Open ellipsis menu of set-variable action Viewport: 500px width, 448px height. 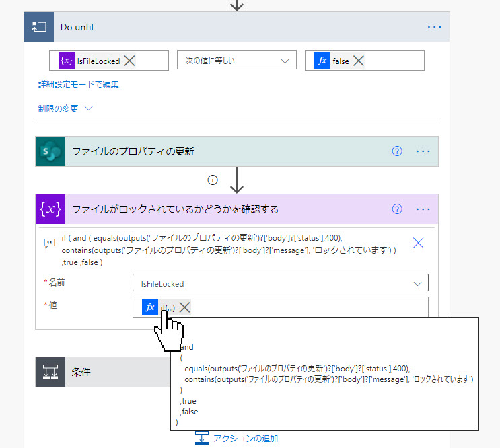click(x=423, y=209)
